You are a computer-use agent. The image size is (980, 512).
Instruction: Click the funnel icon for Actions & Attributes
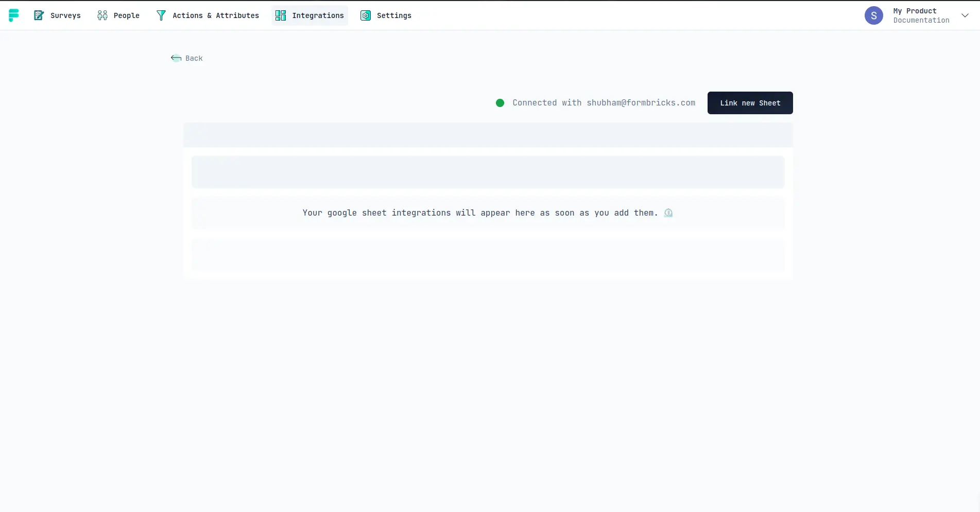click(x=161, y=15)
